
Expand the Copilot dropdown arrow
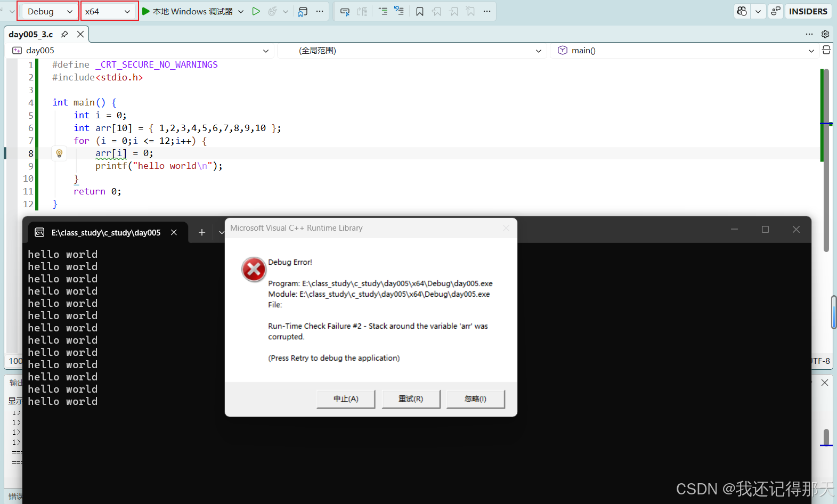tap(758, 11)
